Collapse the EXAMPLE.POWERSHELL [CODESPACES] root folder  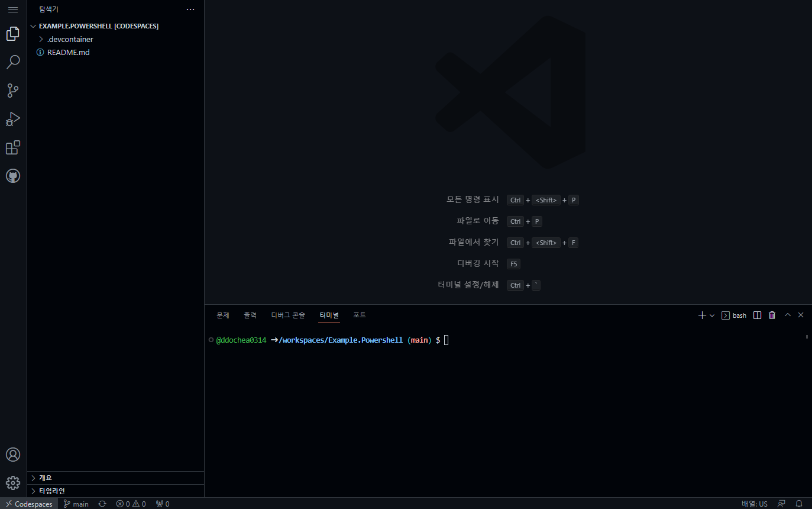pyautogui.click(x=116, y=26)
